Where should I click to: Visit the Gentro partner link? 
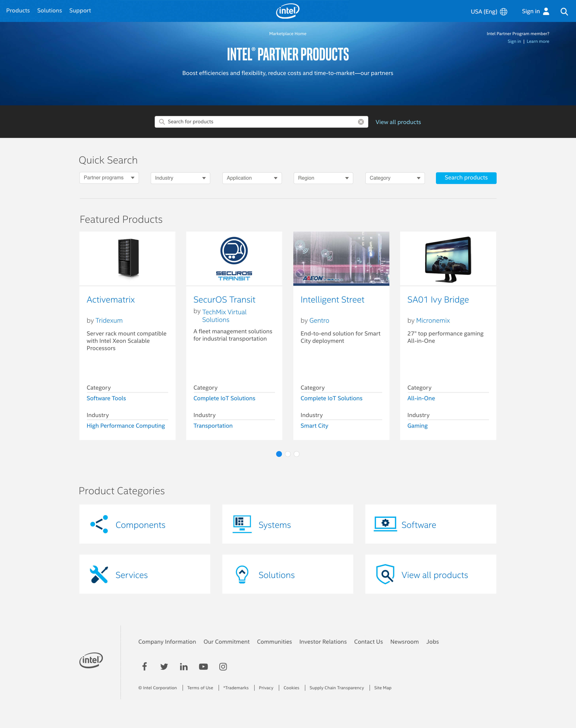click(x=319, y=320)
